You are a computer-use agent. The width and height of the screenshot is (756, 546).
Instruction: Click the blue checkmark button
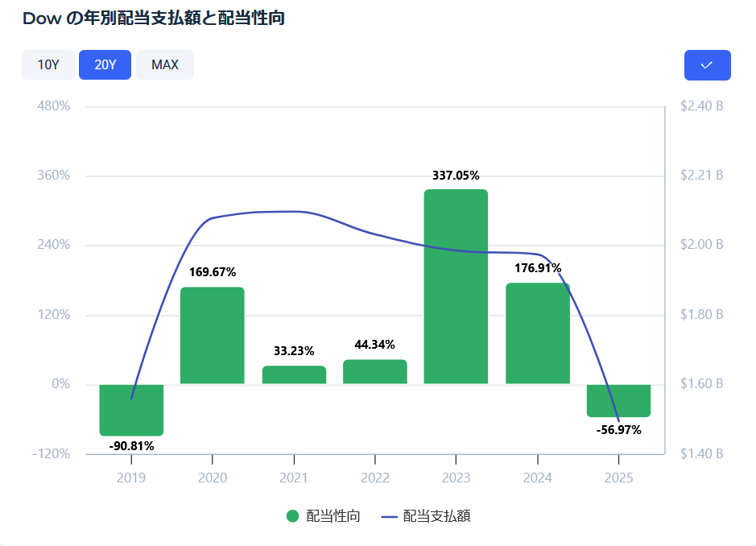point(708,65)
